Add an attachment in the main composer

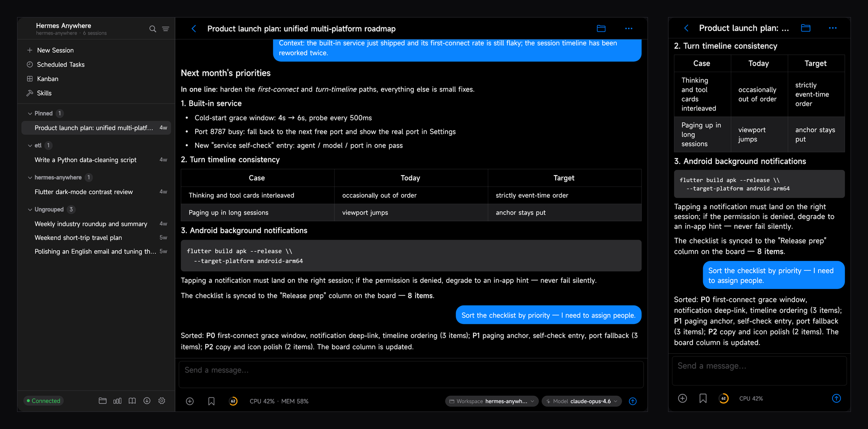(x=190, y=401)
